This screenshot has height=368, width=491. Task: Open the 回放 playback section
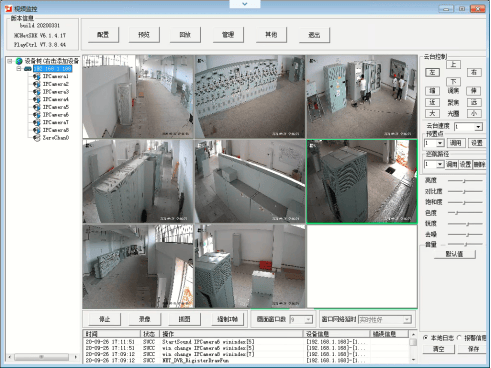pos(185,35)
